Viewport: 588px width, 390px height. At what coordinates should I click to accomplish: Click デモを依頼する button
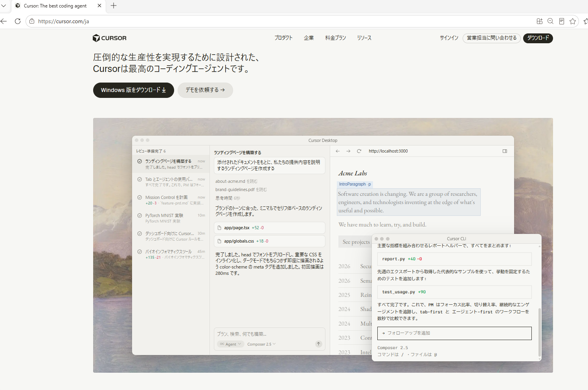pyautogui.click(x=205, y=90)
